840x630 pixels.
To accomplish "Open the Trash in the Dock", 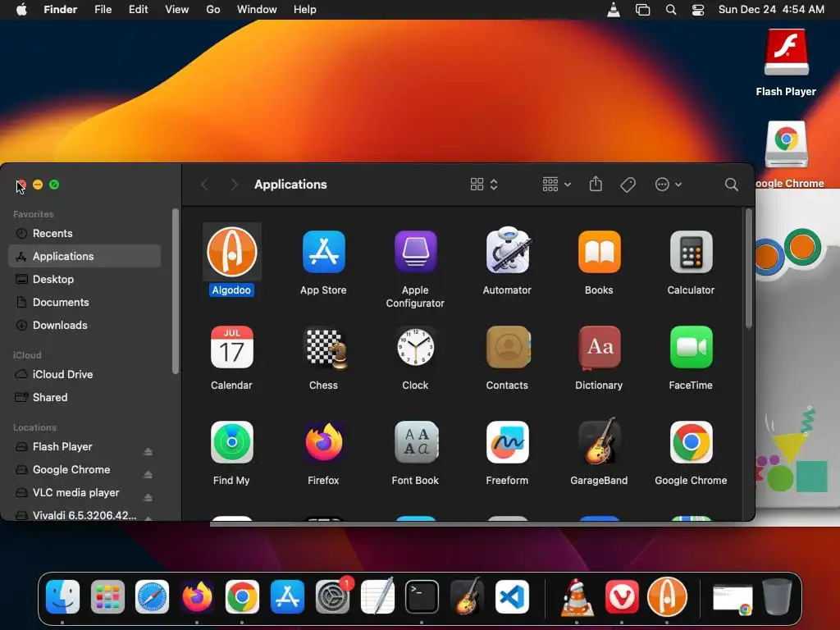I will coord(778,597).
